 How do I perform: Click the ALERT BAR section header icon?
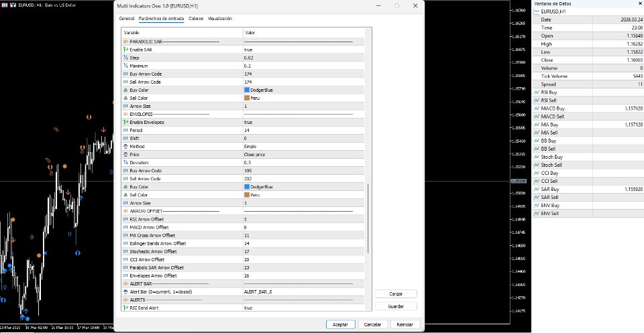125,283
